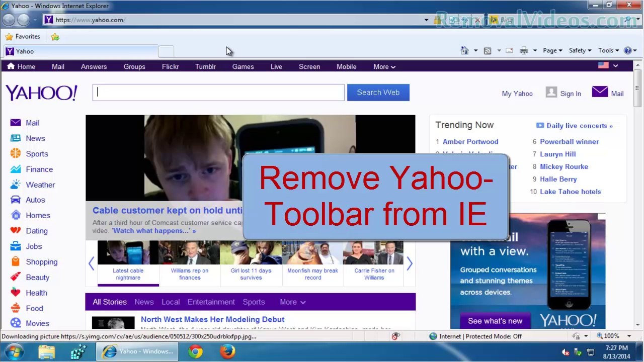
Task: Click the Finance chart icon in sidebar
Action: click(x=16, y=169)
